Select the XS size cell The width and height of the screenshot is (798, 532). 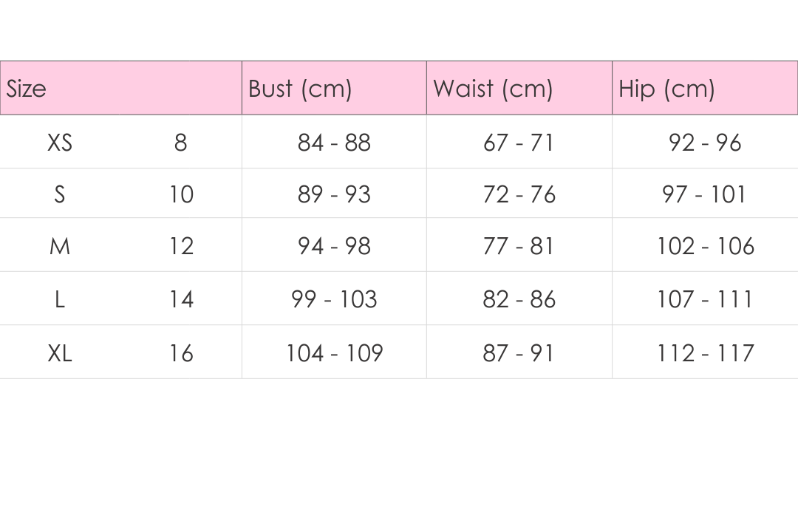tap(60, 142)
